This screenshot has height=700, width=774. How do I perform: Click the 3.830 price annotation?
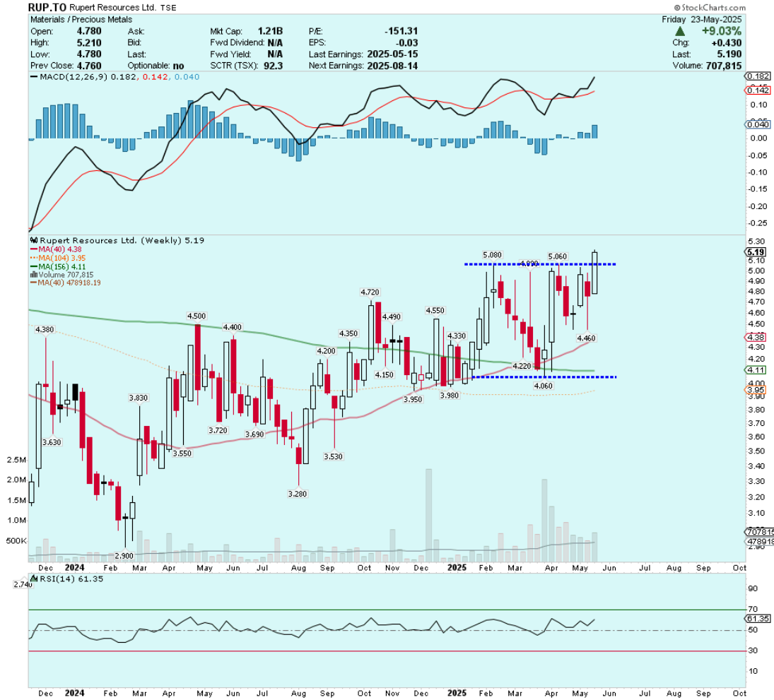coord(139,398)
